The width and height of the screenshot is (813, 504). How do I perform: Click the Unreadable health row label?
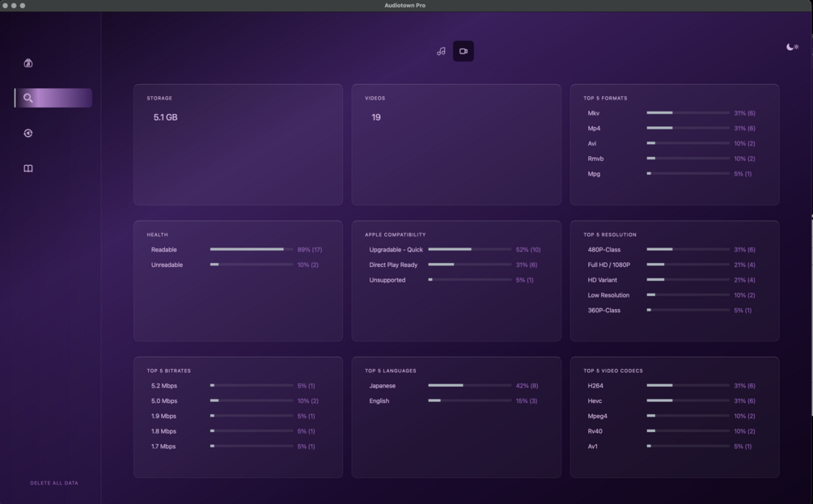tap(167, 265)
